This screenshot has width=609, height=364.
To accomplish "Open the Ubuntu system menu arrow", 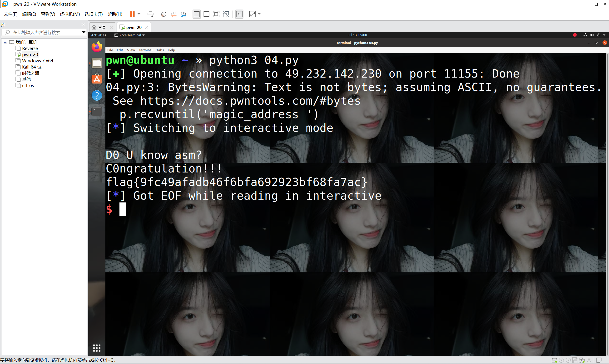I will pos(604,35).
